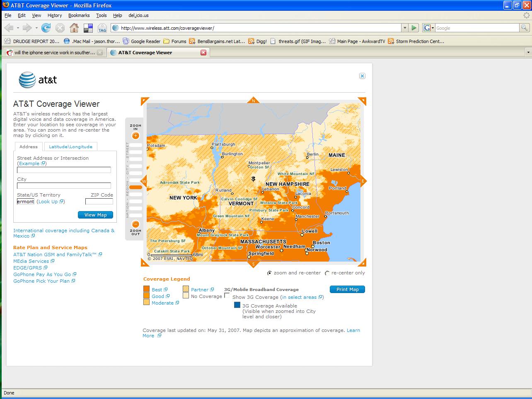Switch to the Latitude\Longitude tab

[x=70, y=147]
